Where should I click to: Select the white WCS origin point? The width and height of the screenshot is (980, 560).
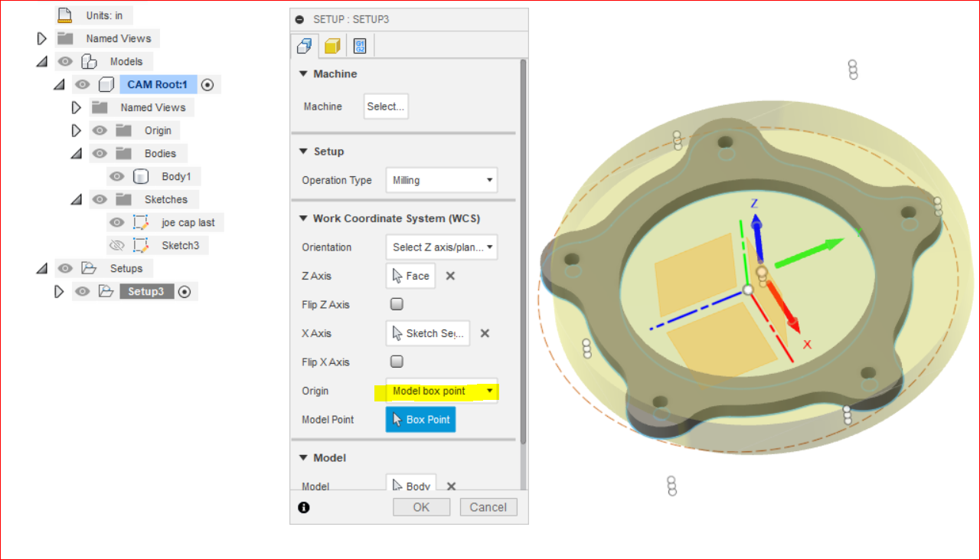point(748,290)
